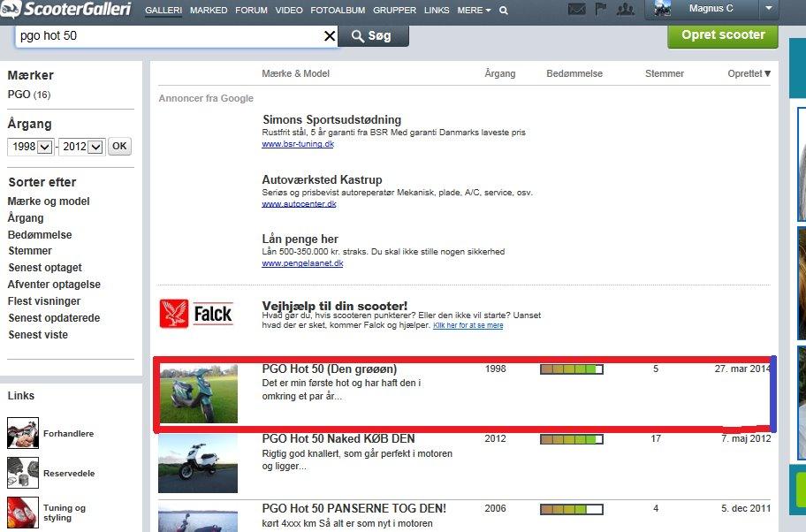This screenshot has width=806, height=532.
Task: Sort by Senest viste
Action: [38, 335]
